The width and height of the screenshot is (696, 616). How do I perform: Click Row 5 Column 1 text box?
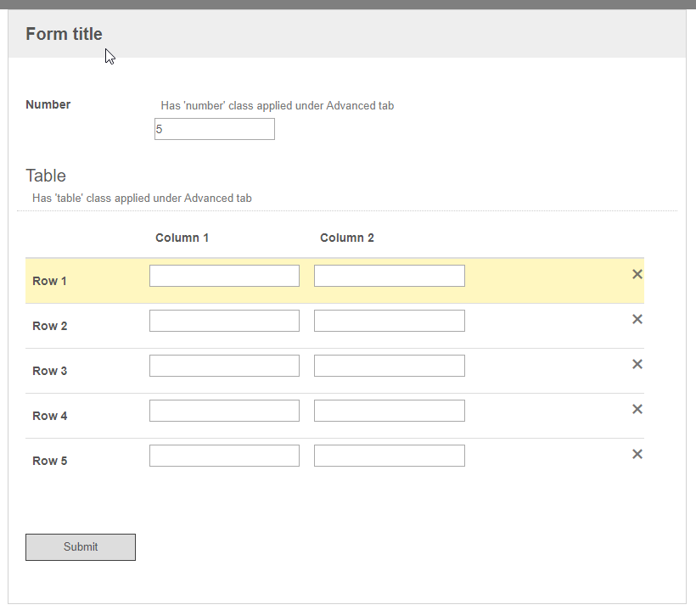224,456
